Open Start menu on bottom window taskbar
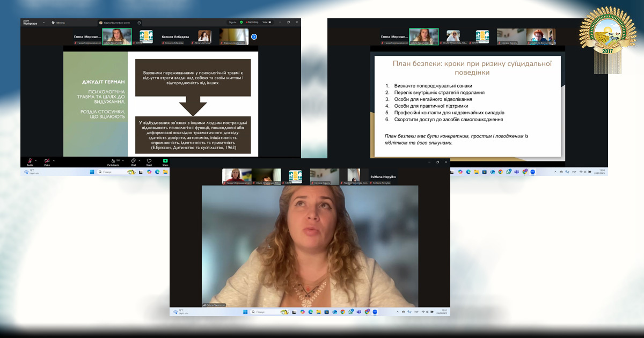 click(x=245, y=312)
